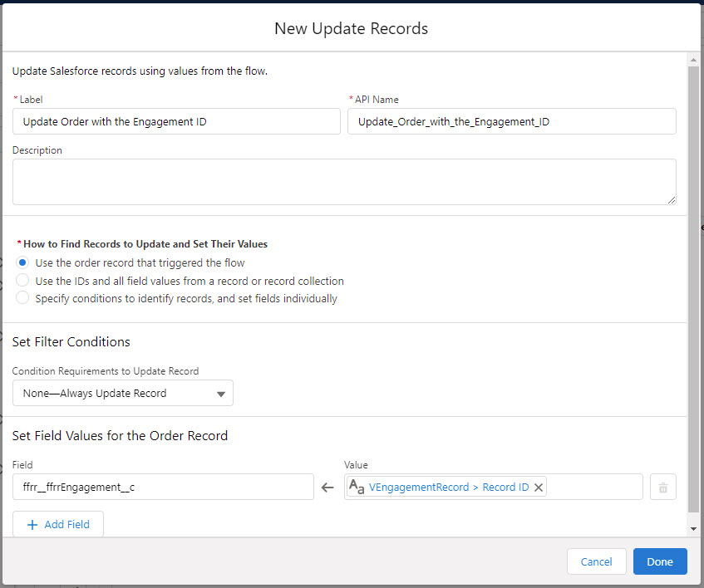Cancel the New Update Records dialog

pyautogui.click(x=596, y=561)
